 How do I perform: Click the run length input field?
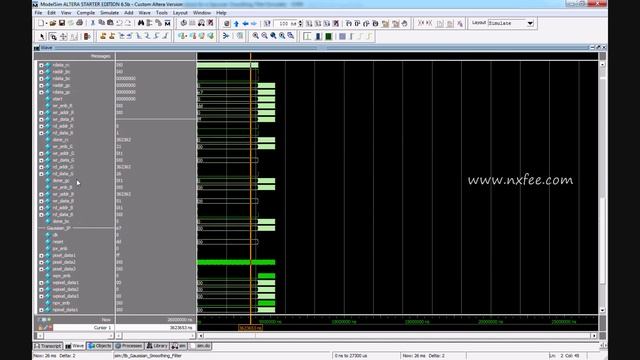[285, 24]
